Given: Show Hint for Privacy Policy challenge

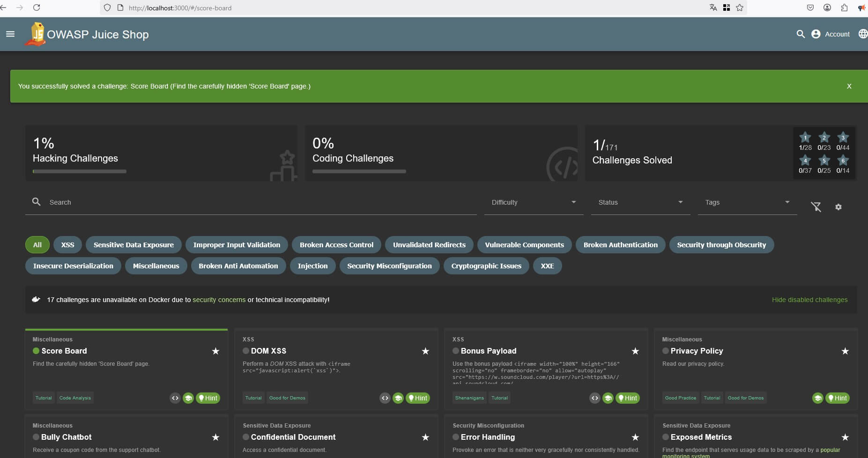Looking at the screenshot, I should [x=838, y=398].
